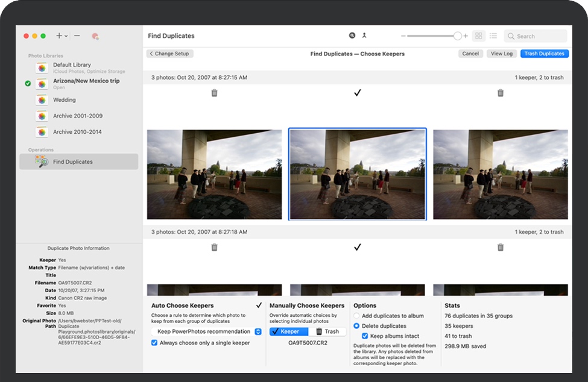Select the Add duplicates to album option

pos(357,316)
